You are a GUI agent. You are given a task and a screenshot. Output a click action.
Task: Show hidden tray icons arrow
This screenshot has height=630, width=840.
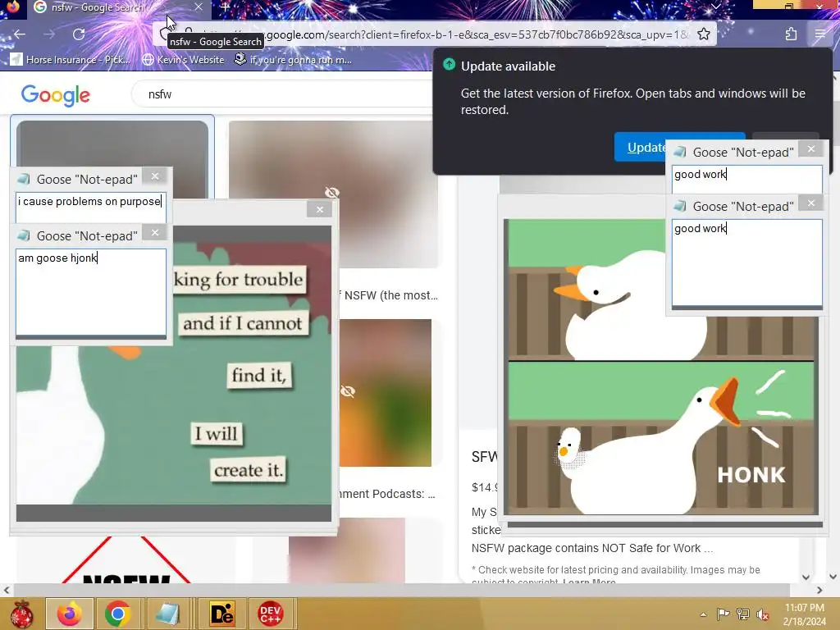click(703, 614)
